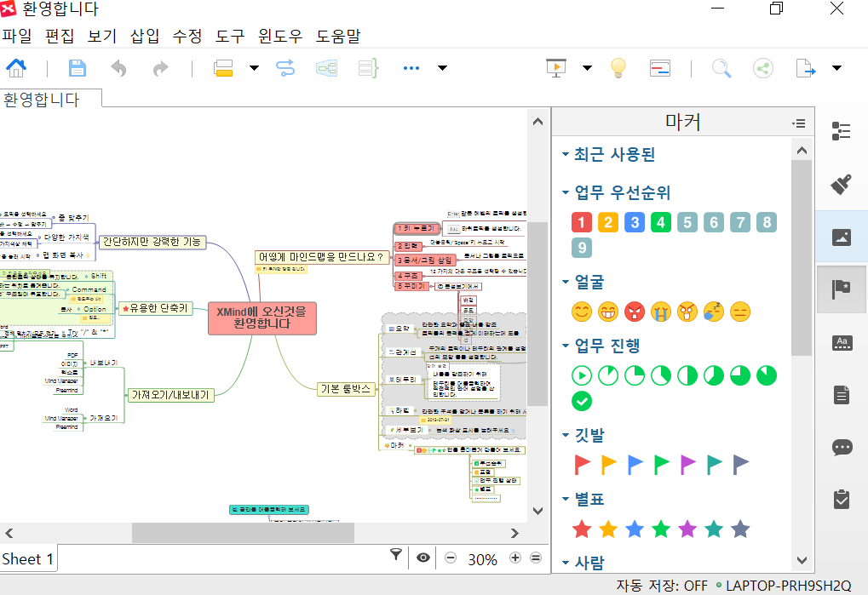
Task: Open the presentation dropdown arrow
Action: [x=588, y=68]
